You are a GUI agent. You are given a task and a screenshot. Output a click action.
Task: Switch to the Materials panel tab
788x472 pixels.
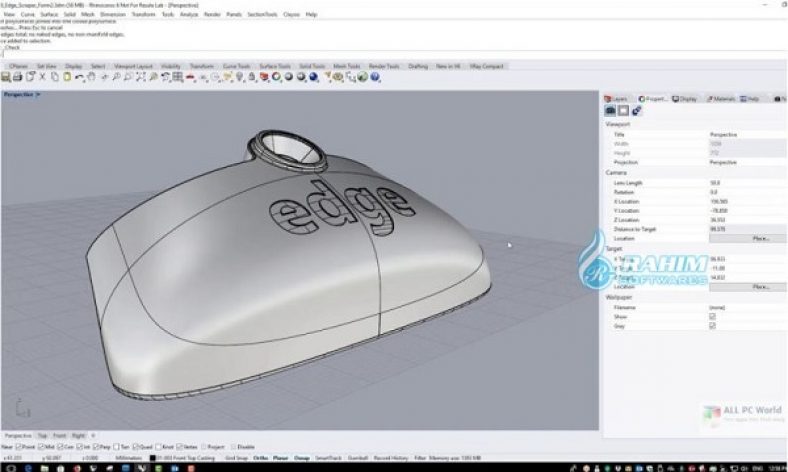[721, 99]
